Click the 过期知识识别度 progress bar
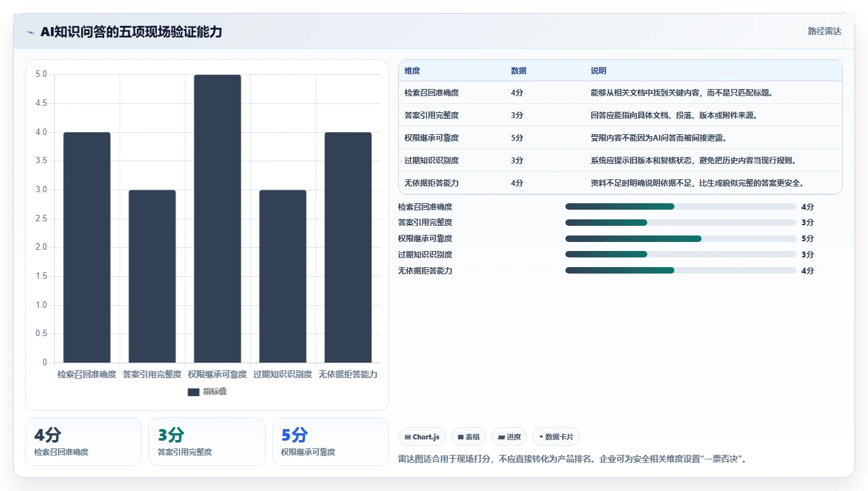Screen dimensions: 868x491 coord(681,254)
